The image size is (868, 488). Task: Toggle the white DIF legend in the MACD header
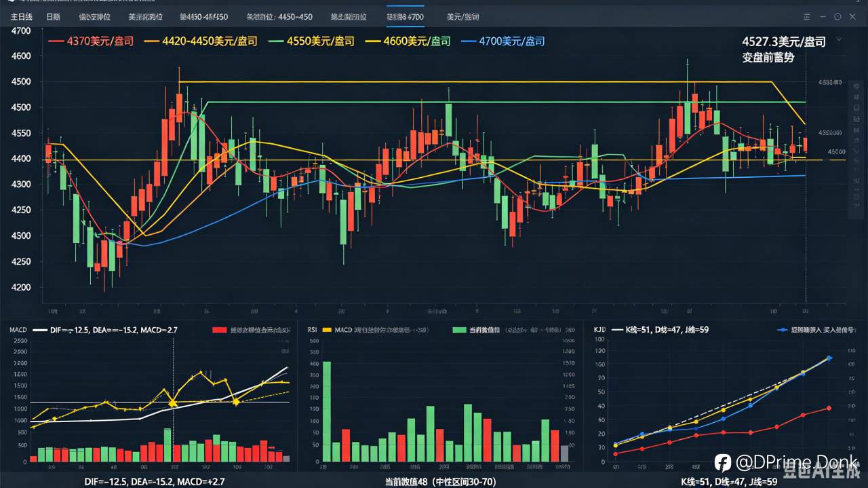point(105,330)
